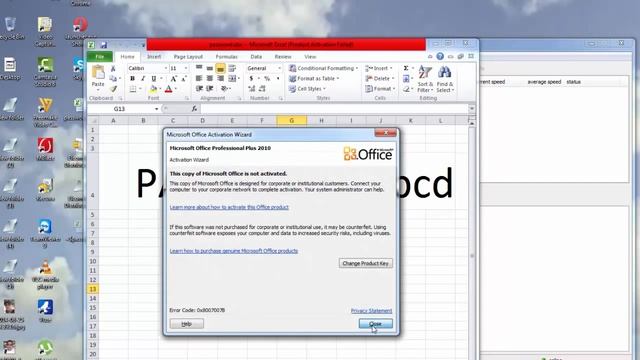
Task: Switch to the Review tab
Action: coord(283,57)
